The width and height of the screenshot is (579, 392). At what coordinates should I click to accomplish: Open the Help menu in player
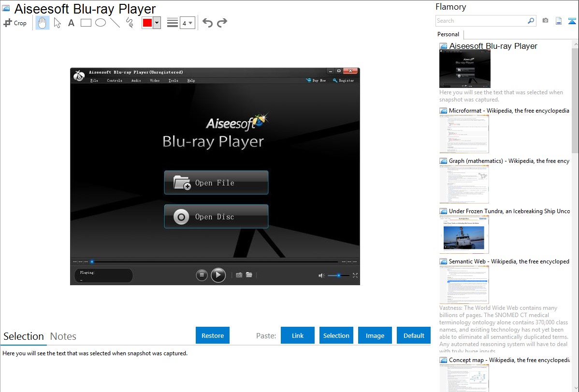pos(191,81)
